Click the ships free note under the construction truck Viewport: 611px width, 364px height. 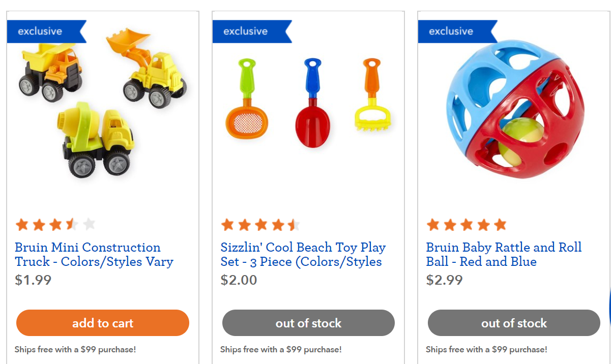75,350
